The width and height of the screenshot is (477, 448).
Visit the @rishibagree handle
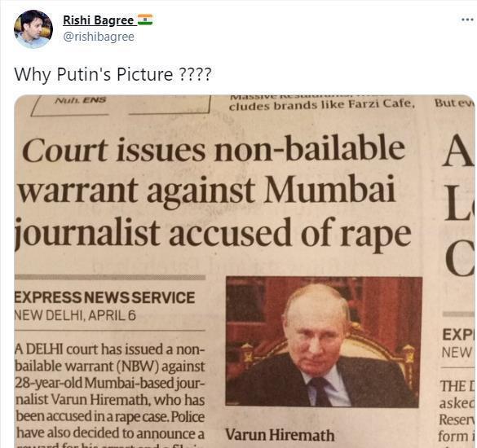(99, 37)
